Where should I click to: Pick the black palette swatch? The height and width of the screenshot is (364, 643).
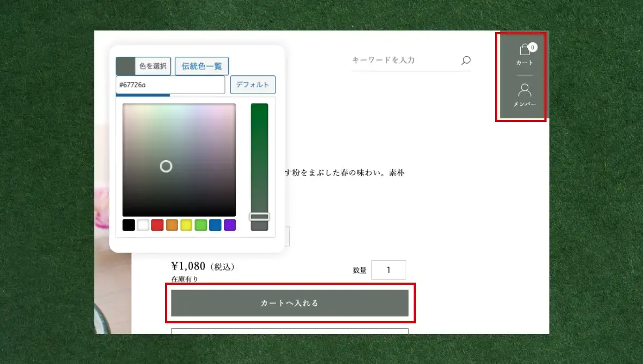[x=129, y=225]
